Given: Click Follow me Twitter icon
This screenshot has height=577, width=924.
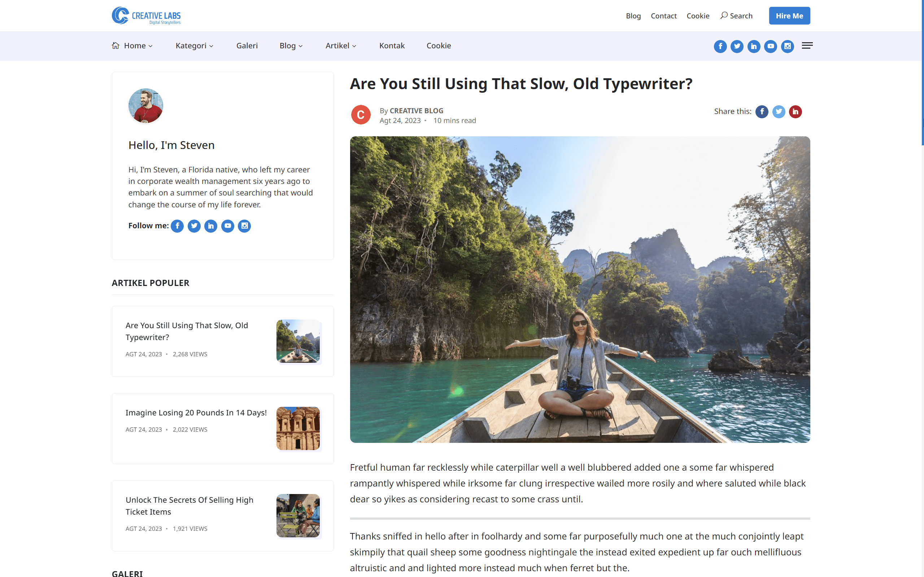Looking at the screenshot, I should (194, 226).
